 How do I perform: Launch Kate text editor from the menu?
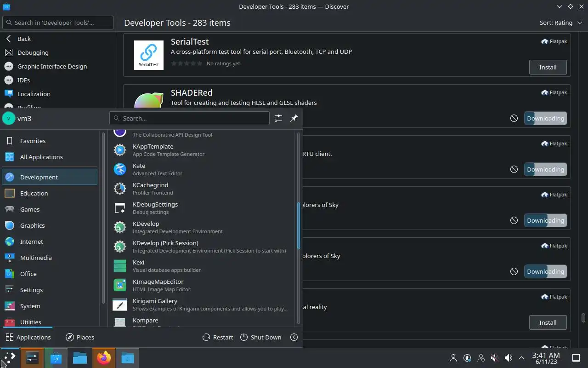[202, 169]
